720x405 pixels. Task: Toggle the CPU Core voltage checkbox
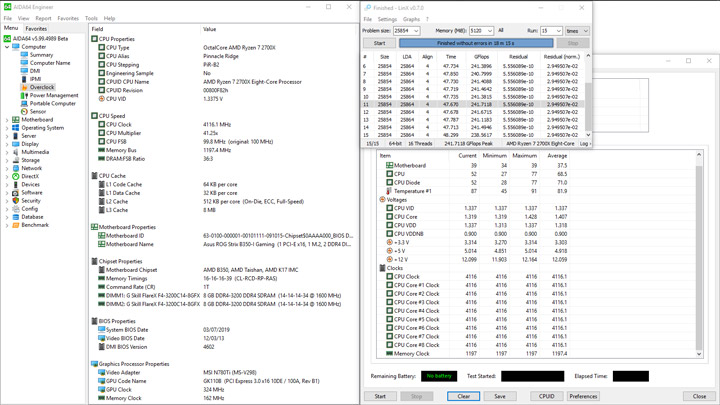[389, 217]
